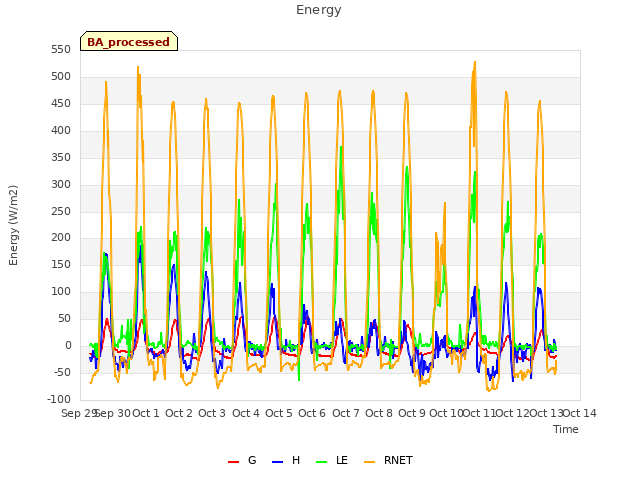Click the 550 y-axis tick value
Screen dimensions: 640x480
[61, 50]
